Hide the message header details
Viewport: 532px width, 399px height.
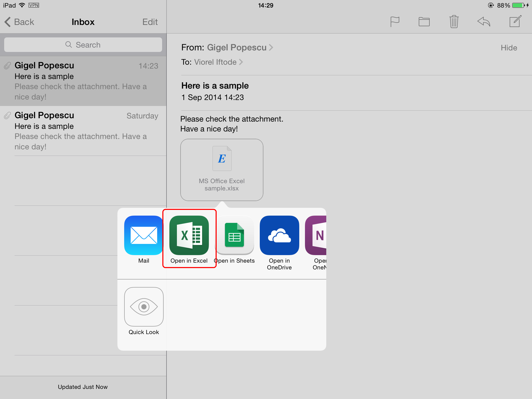(509, 48)
